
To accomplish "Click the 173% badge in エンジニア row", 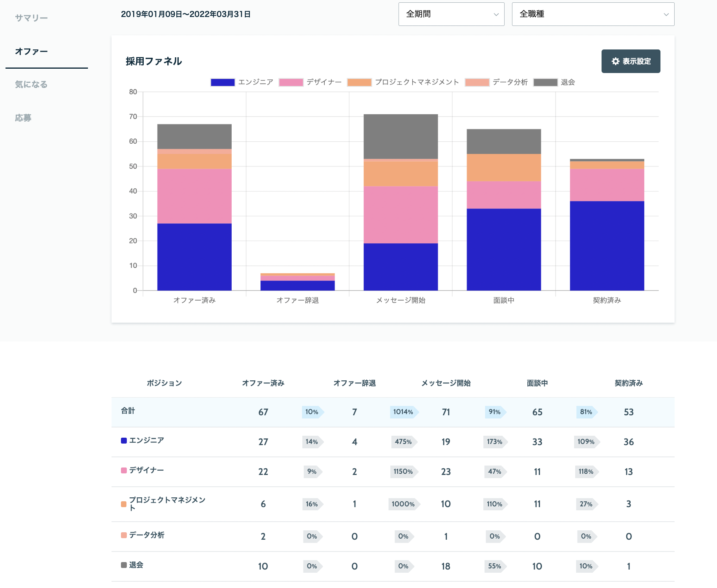I will click(496, 442).
